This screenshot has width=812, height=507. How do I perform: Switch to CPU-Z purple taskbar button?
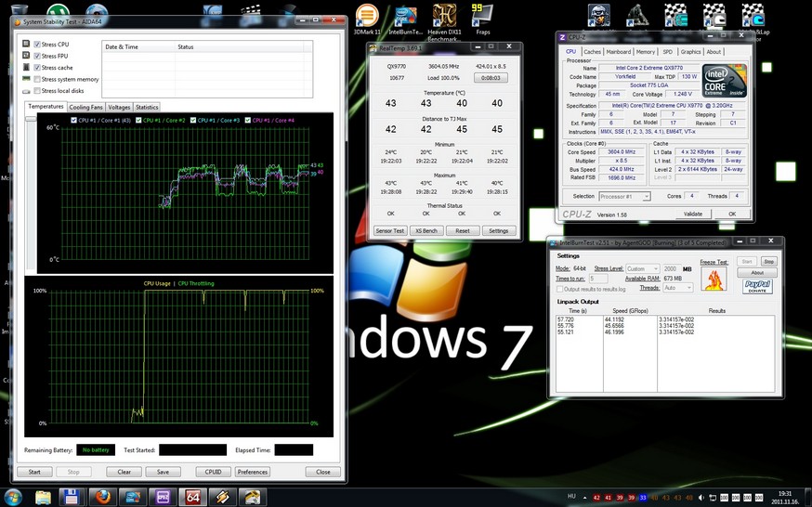(x=163, y=497)
